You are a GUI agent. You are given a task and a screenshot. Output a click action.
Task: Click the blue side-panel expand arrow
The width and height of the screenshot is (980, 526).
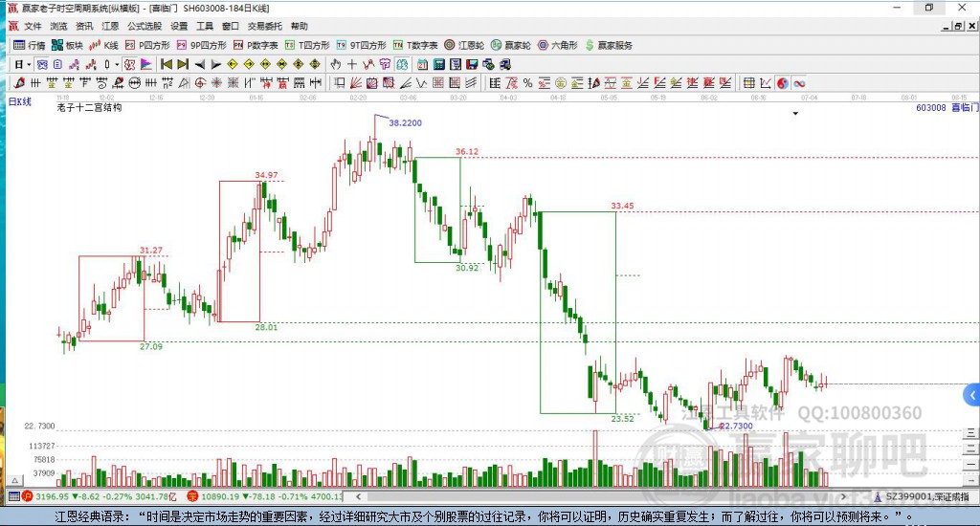(x=972, y=395)
